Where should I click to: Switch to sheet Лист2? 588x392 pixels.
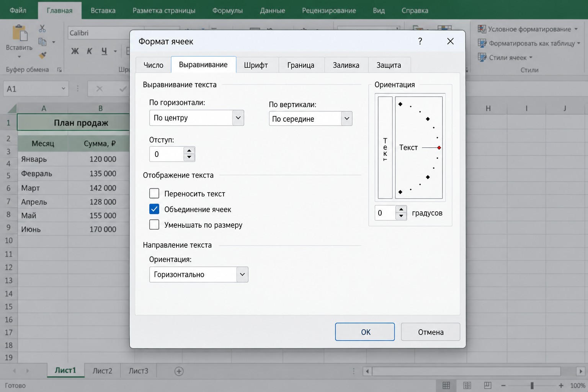coord(103,371)
